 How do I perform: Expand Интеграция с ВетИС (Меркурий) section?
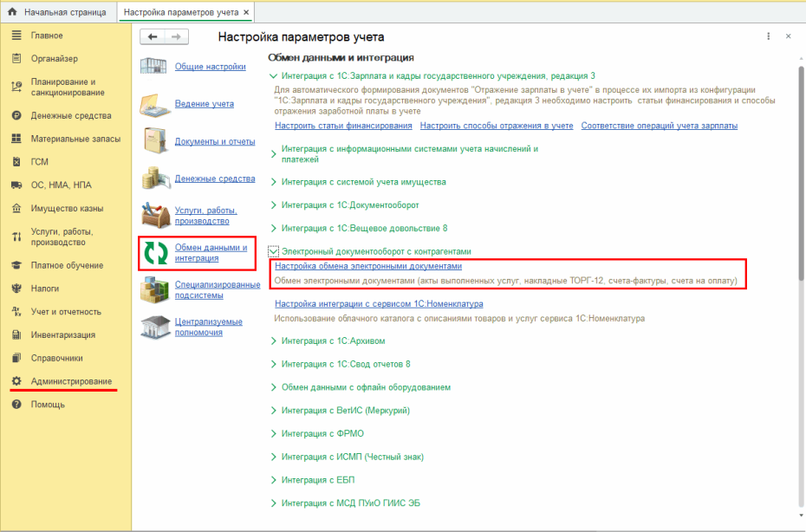[x=274, y=410]
